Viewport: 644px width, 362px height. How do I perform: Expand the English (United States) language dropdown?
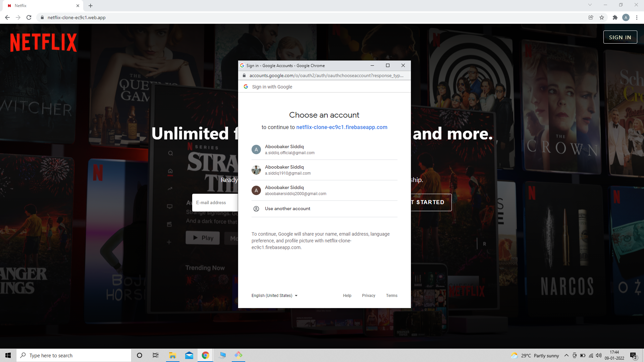274,295
